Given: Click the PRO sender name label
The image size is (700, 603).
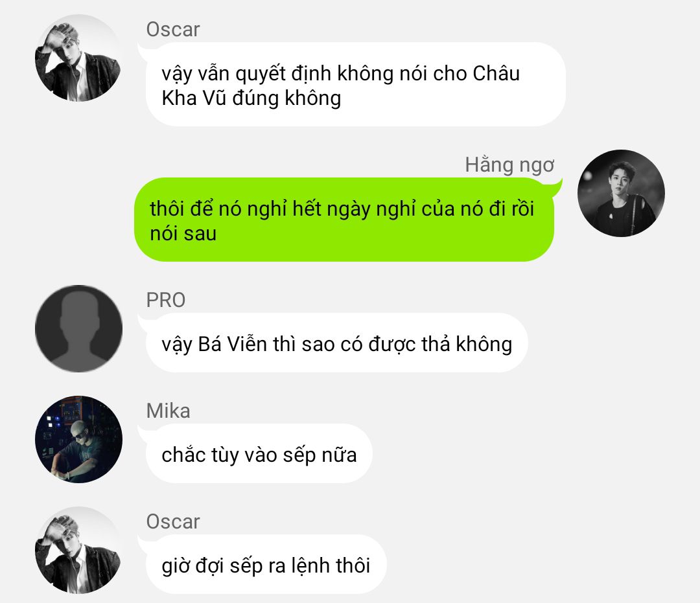Looking at the screenshot, I should 166,300.
